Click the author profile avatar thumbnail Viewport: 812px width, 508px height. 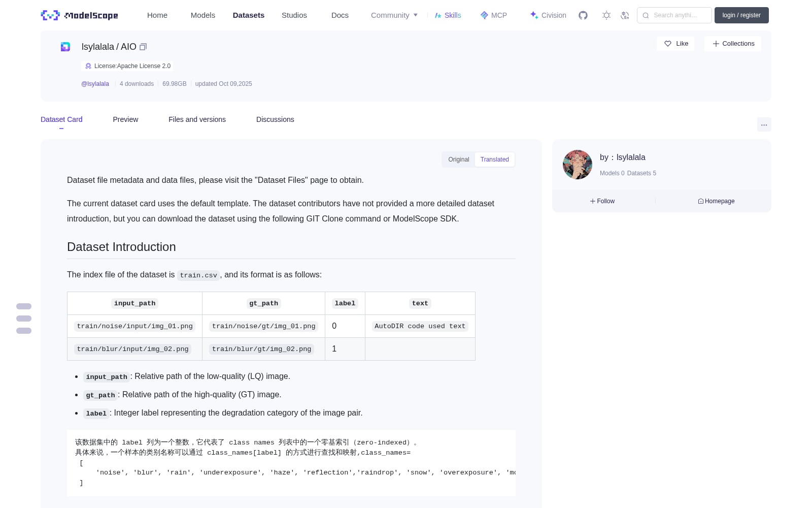coord(578,165)
